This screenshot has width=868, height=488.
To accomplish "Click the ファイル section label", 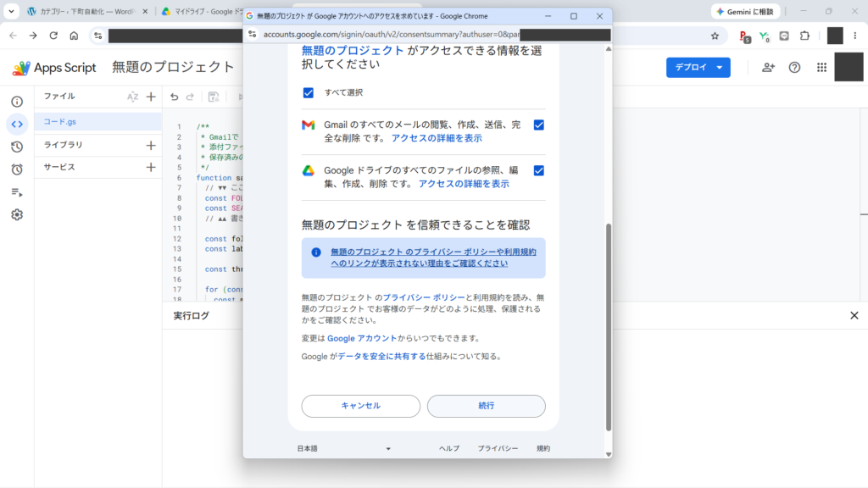I will click(x=59, y=97).
